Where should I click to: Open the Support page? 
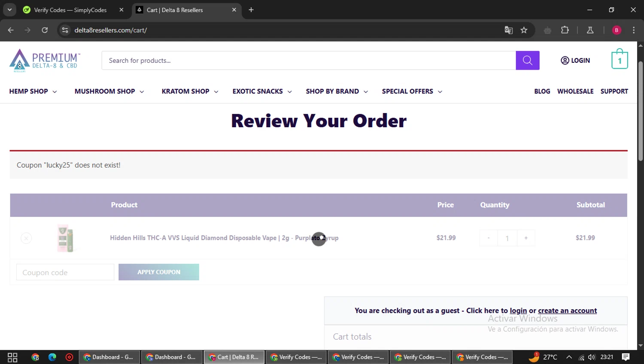[x=614, y=92]
